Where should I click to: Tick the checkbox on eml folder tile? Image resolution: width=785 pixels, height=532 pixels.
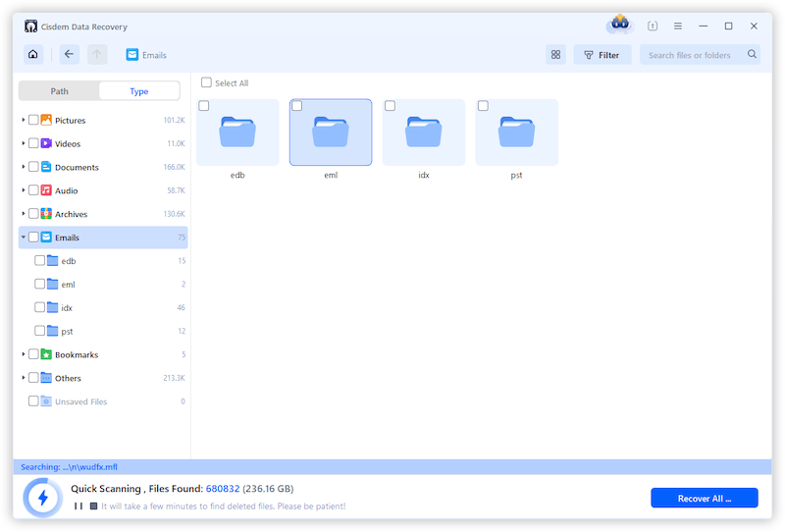point(297,106)
